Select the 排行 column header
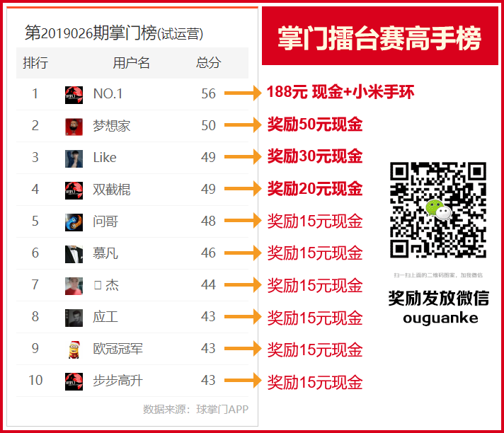The width and height of the screenshot is (504, 433). click(x=35, y=63)
